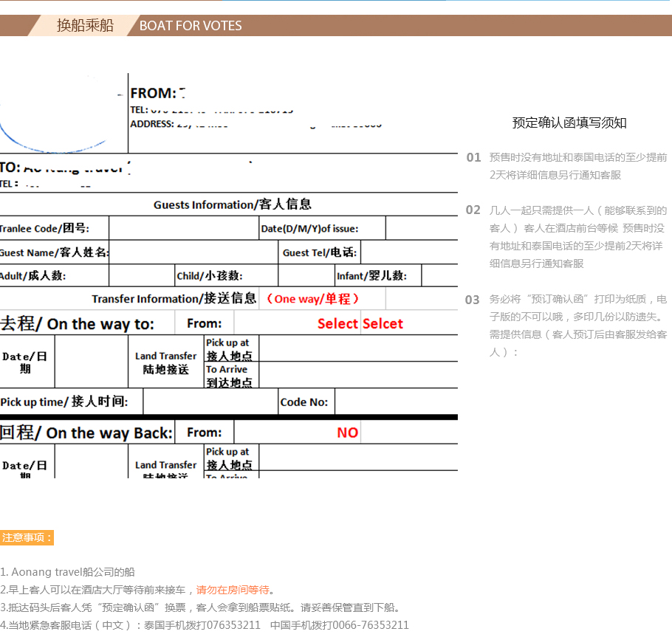The height and width of the screenshot is (637, 672).
Task: Click the red NO text
Action: 348,433
